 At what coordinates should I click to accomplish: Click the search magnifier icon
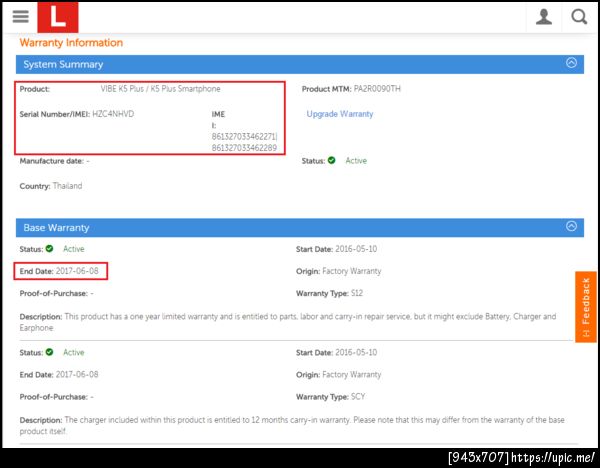(579, 17)
